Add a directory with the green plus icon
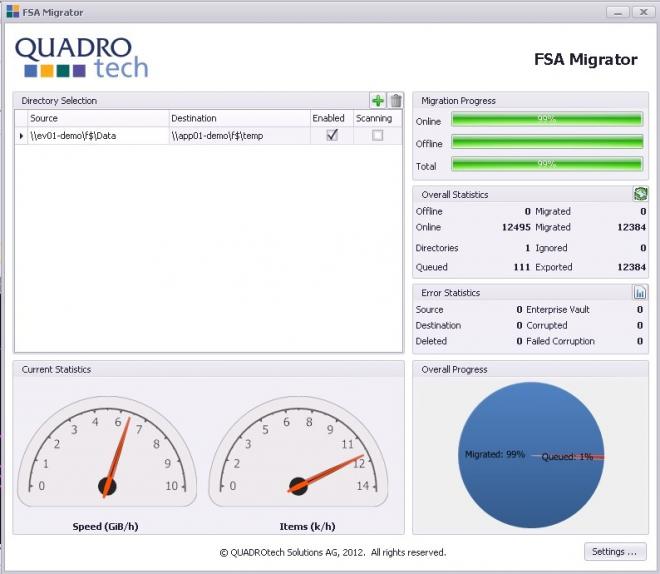Image resolution: width=660 pixels, height=574 pixels. coord(378,101)
